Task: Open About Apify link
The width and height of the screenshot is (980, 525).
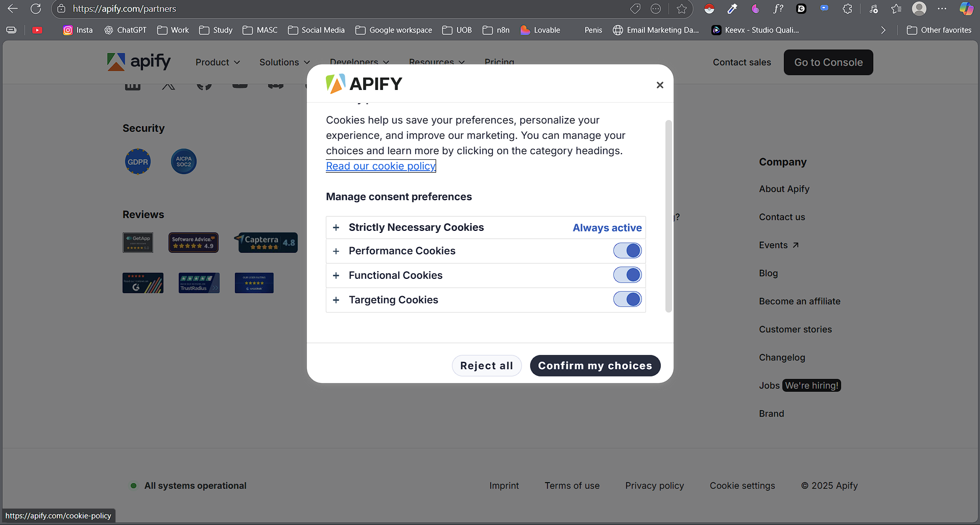Action: [x=784, y=189]
